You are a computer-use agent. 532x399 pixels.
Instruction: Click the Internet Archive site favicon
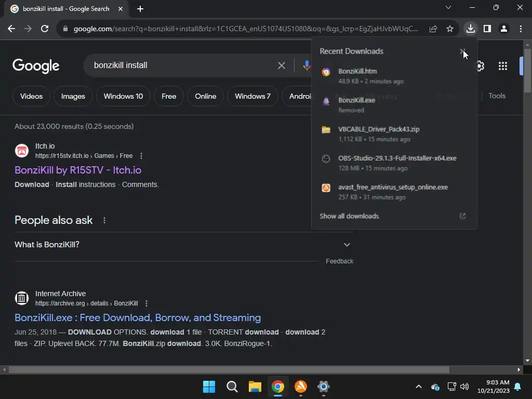[x=22, y=298]
